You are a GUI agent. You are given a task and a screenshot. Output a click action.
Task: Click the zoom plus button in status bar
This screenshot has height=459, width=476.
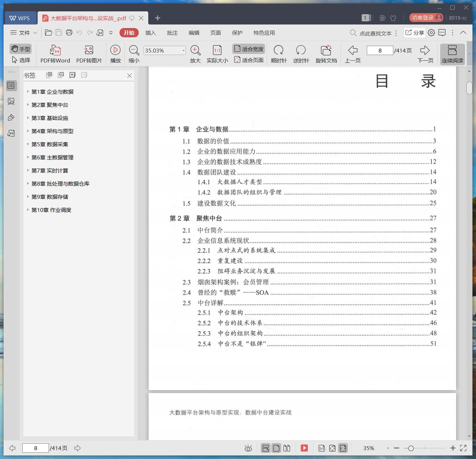(453, 448)
